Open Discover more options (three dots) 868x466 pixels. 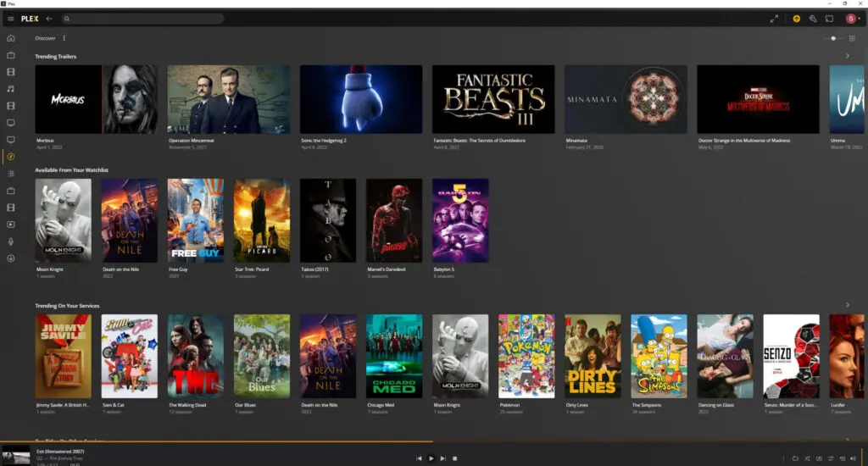(x=64, y=38)
